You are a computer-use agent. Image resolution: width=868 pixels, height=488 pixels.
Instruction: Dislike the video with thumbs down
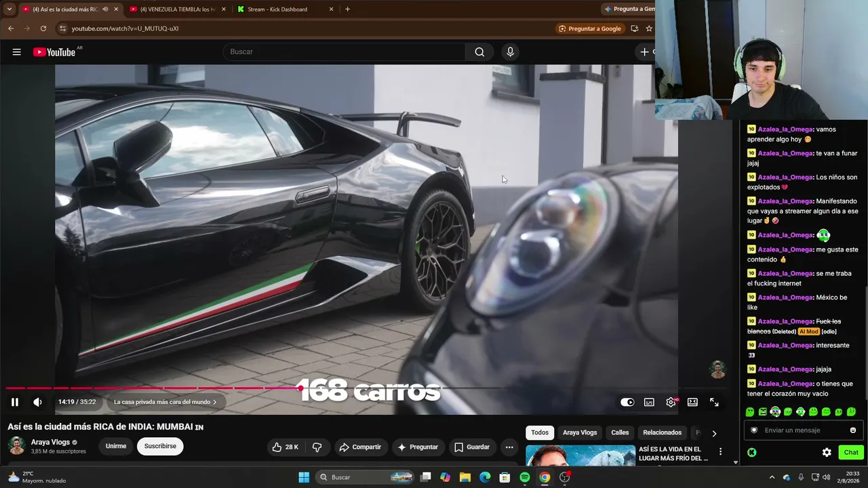pyautogui.click(x=317, y=447)
